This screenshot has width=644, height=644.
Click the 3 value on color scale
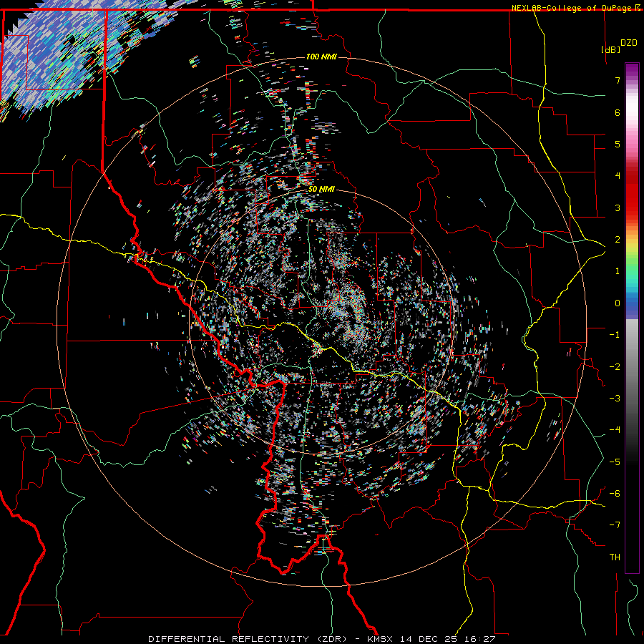pos(618,208)
